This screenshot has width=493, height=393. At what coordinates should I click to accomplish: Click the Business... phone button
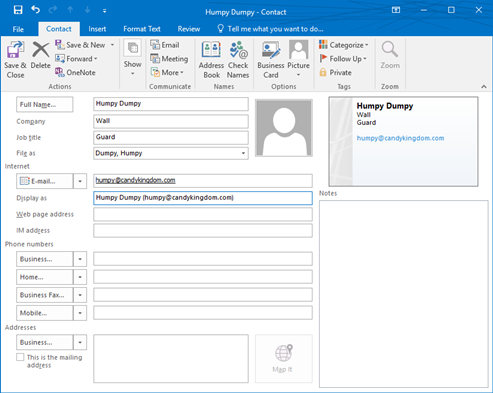coord(44,259)
